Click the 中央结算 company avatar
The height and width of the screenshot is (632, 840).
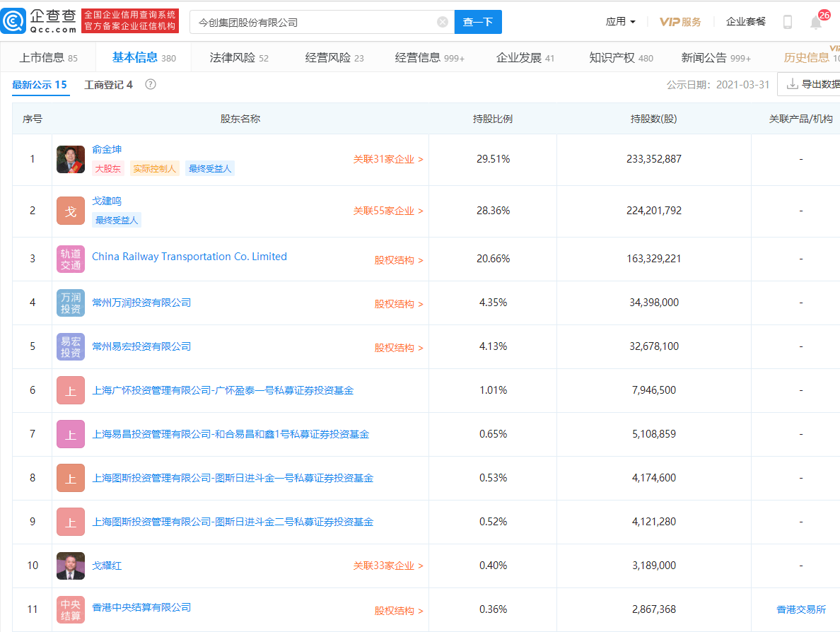pos(71,610)
